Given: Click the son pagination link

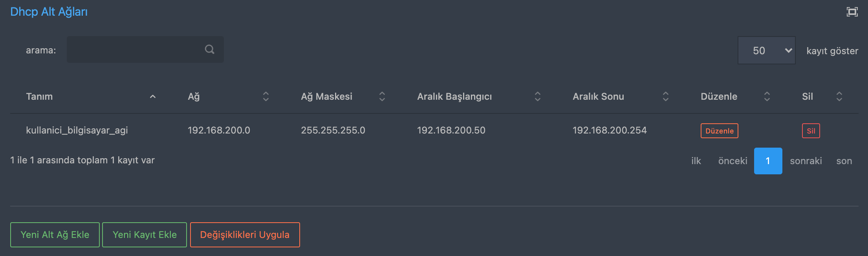Looking at the screenshot, I should point(844,161).
